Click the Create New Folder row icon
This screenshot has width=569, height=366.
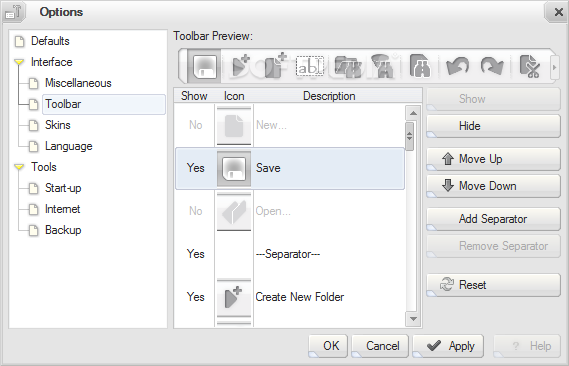pos(234,297)
